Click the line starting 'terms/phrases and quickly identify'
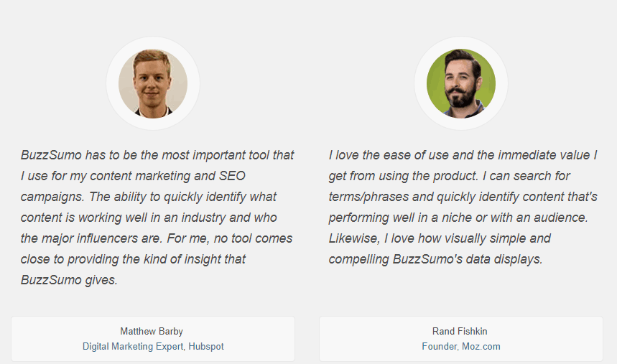 pos(463,197)
